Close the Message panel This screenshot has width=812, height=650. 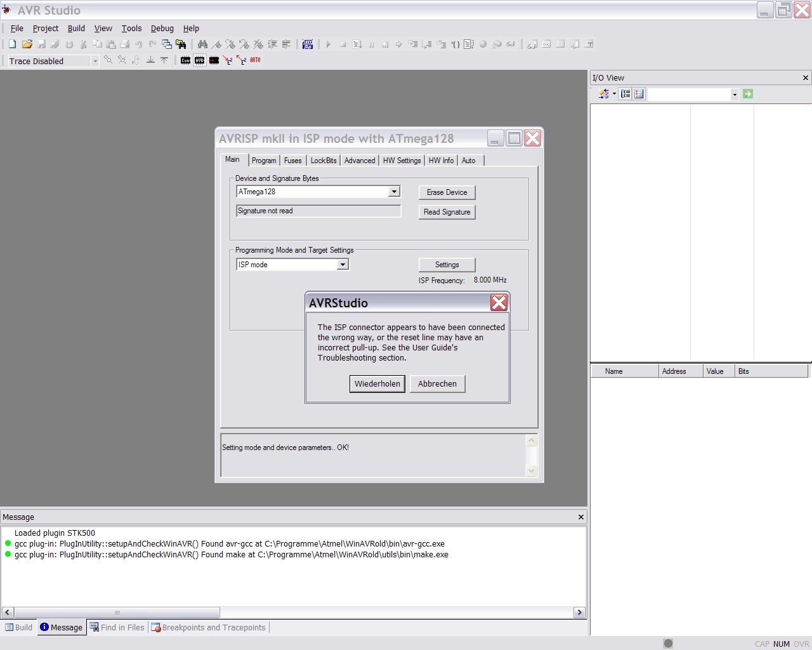[x=580, y=517]
